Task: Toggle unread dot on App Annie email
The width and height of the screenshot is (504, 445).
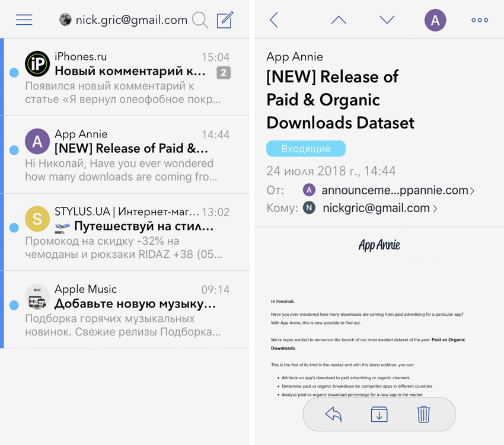Action: pos(14,150)
